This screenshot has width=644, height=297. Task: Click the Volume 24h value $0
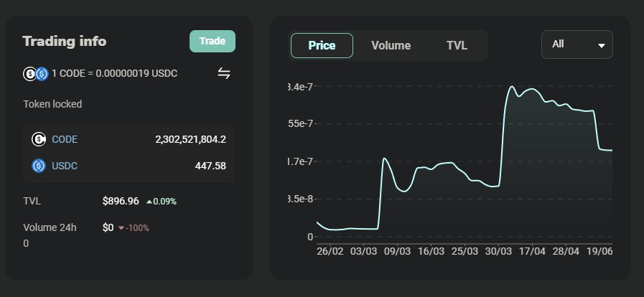point(108,227)
